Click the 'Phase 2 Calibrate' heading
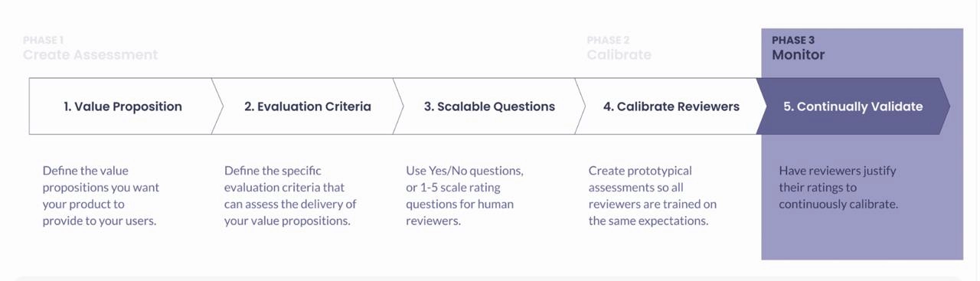 point(619,48)
